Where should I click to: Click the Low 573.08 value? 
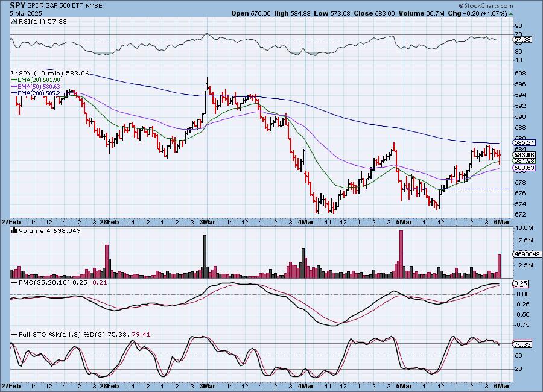point(332,13)
